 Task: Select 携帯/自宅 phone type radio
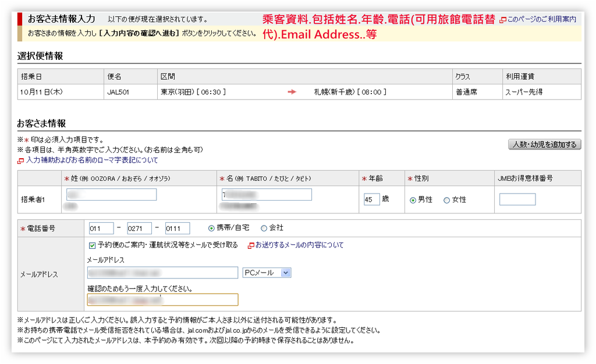pos(211,228)
